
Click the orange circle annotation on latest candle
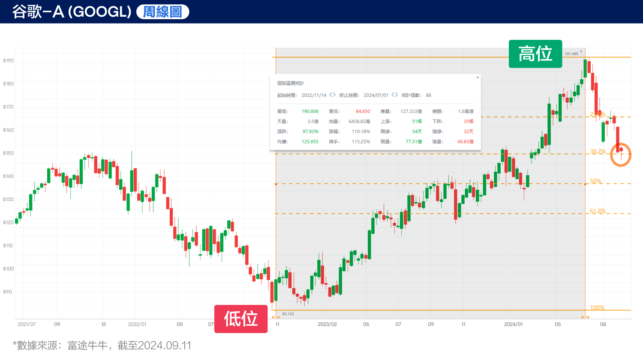pos(621,155)
